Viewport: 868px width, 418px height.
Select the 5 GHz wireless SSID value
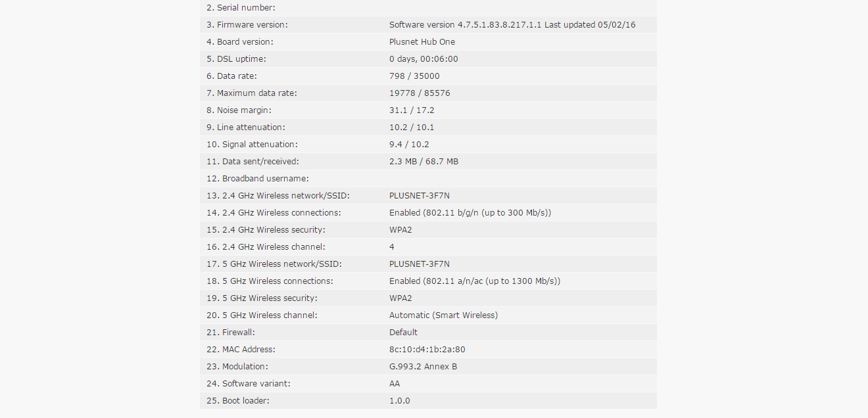click(x=420, y=264)
